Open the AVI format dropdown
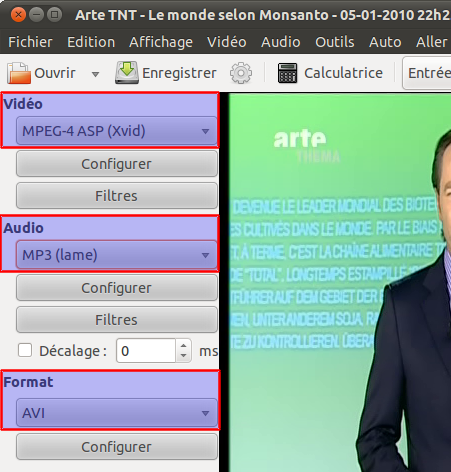 point(117,413)
